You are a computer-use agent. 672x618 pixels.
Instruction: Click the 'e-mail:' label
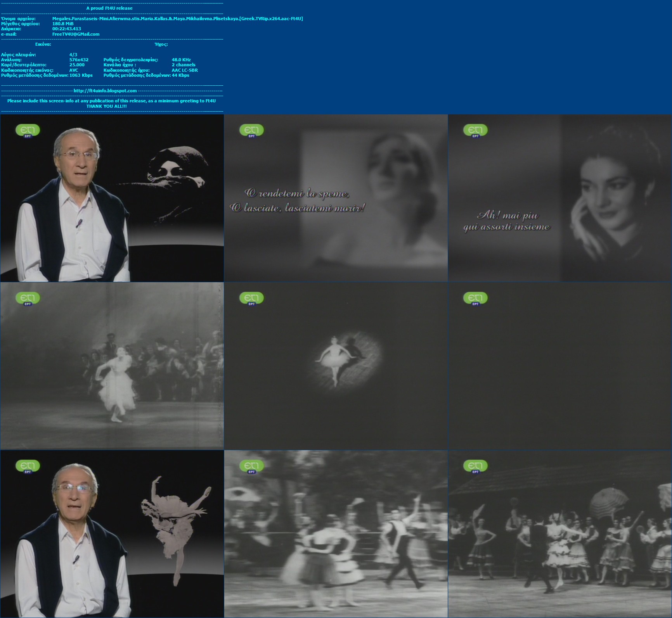click(x=9, y=34)
